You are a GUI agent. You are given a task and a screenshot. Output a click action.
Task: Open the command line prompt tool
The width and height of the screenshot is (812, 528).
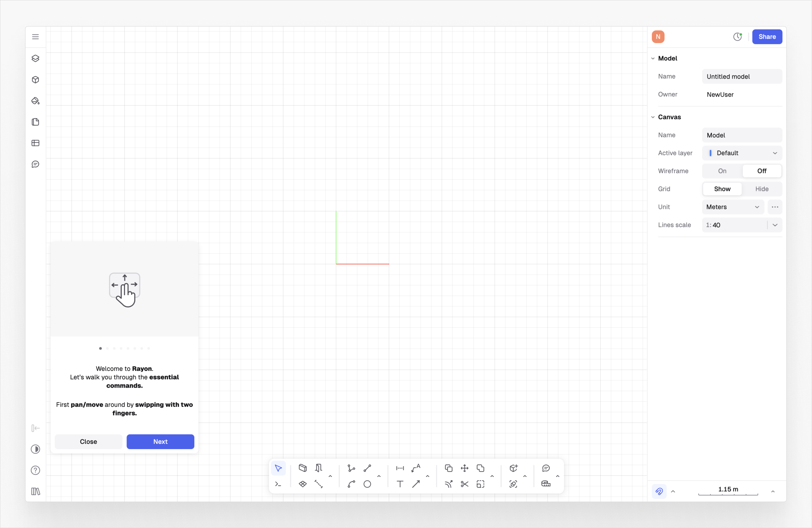(x=278, y=484)
